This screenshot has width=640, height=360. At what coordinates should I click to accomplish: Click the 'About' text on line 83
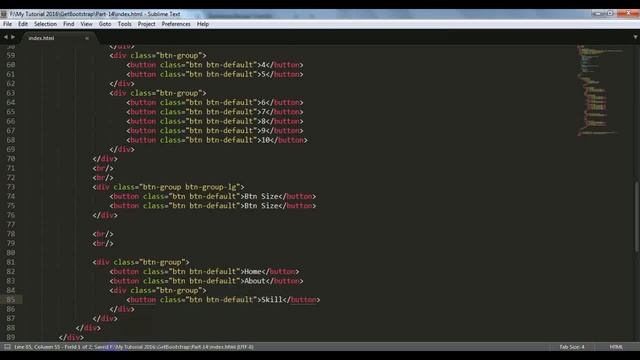point(255,281)
